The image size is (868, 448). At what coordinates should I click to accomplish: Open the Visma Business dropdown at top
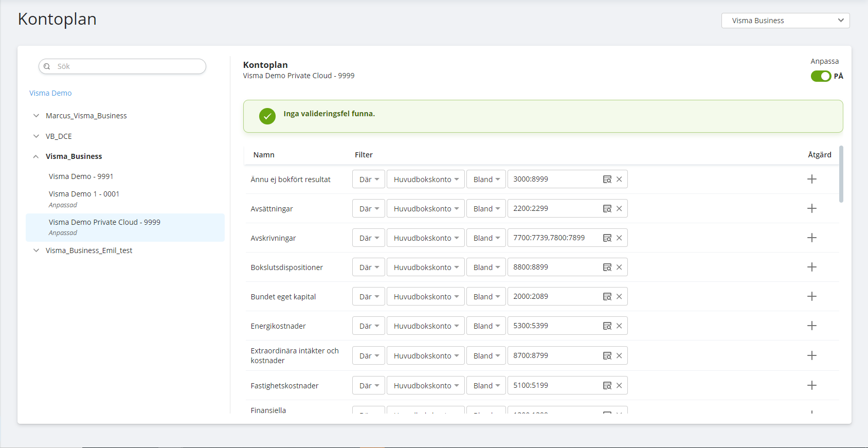[x=785, y=21]
